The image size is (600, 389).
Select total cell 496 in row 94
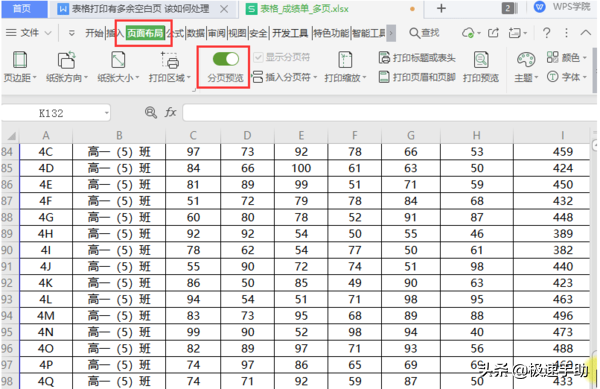[551, 316]
